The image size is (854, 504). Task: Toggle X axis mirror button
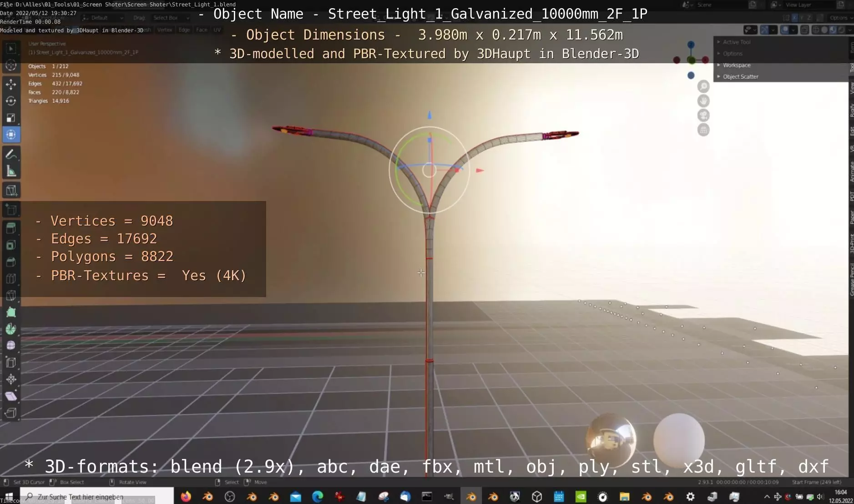(x=795, y=18)
